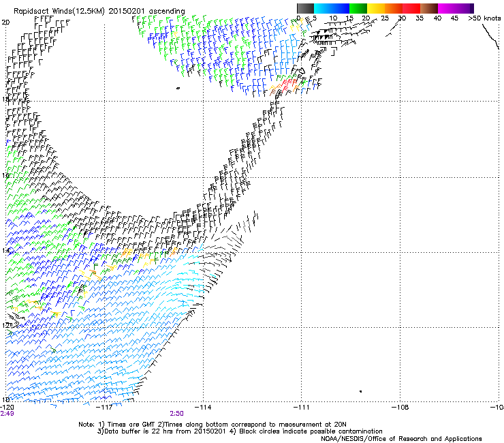Click the 'Data buffer is 22 hrs' note line
The height and width of the screenshot is (443, 504).
point(240,431)
